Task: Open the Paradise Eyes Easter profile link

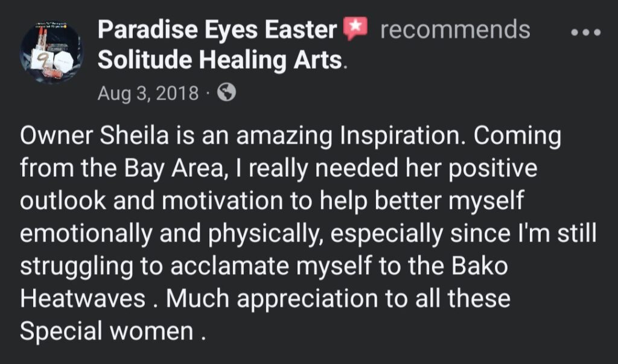Action: point(217,30)
